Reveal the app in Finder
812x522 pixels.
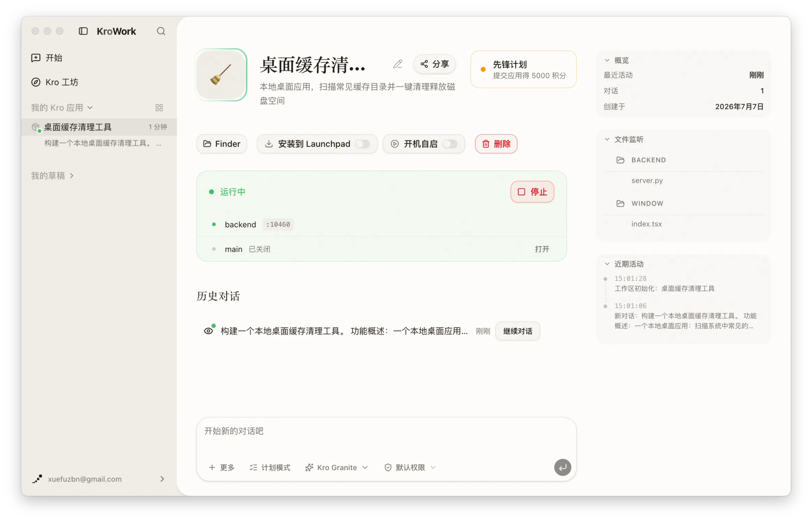[222, 144]
